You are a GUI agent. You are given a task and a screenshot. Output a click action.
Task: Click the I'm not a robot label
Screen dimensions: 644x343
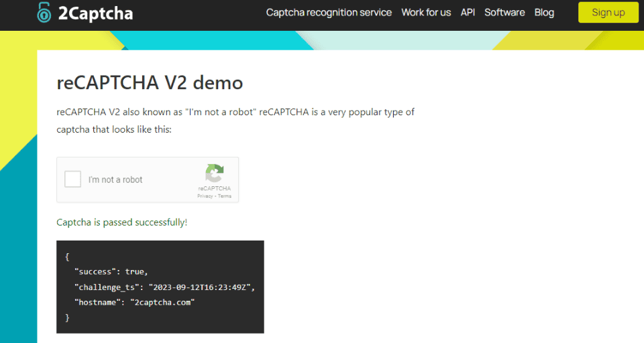coord(115,180)
